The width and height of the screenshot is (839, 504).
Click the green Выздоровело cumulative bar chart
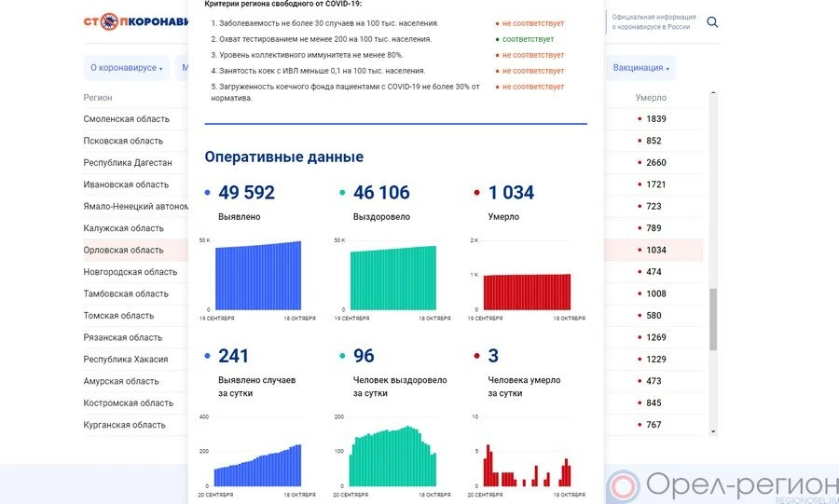pyautogui.click(x=392, y=278)
